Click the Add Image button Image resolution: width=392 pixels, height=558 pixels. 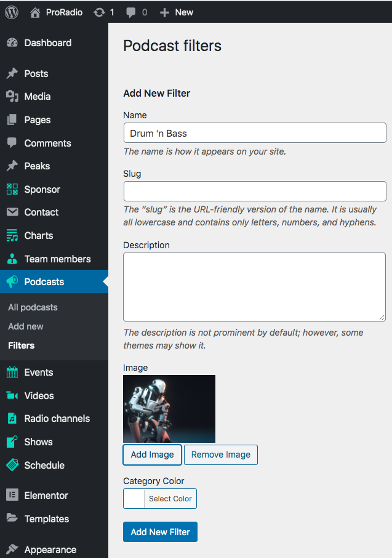click(152, 455)
